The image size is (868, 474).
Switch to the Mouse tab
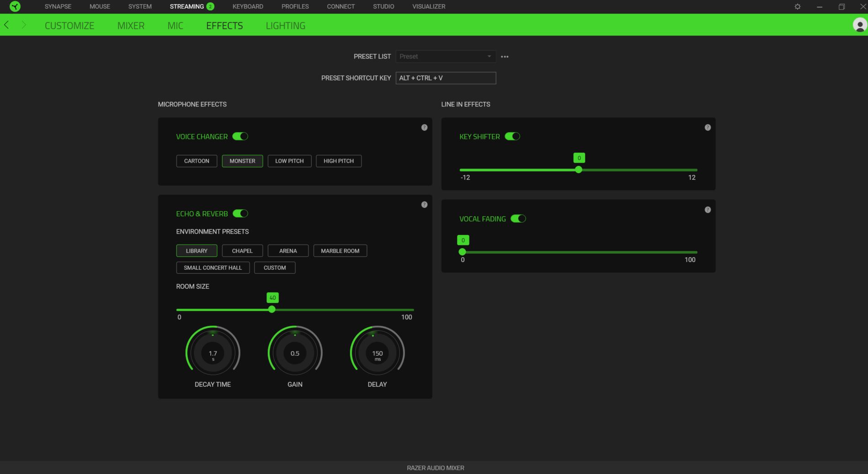(100, 6)
